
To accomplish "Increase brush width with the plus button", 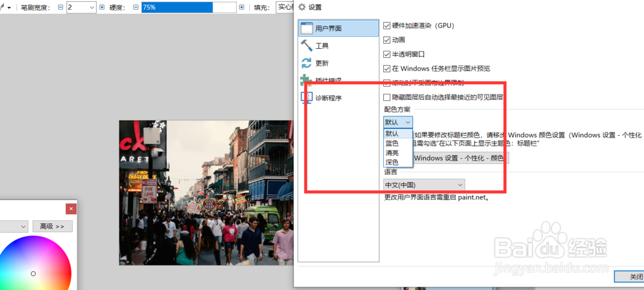I will tap(102, 7).
